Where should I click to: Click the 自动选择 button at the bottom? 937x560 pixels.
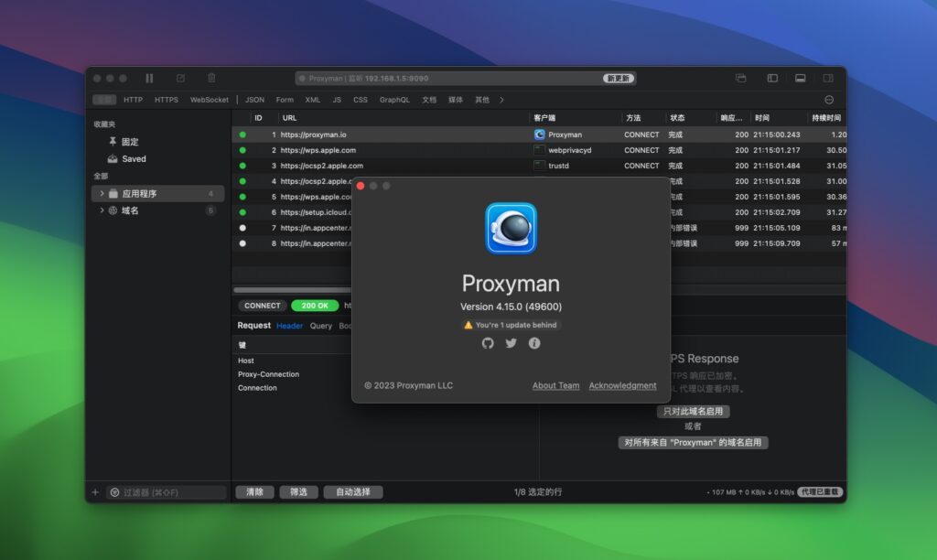coord(354,491)
